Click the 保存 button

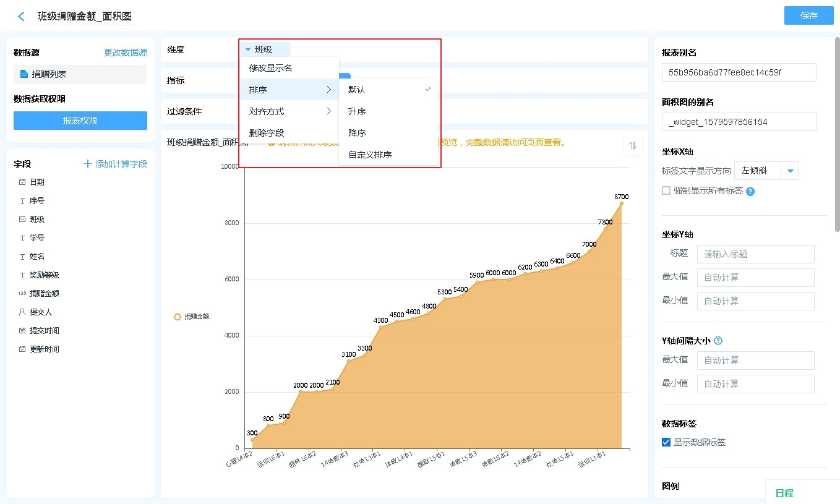click(808, 15)
